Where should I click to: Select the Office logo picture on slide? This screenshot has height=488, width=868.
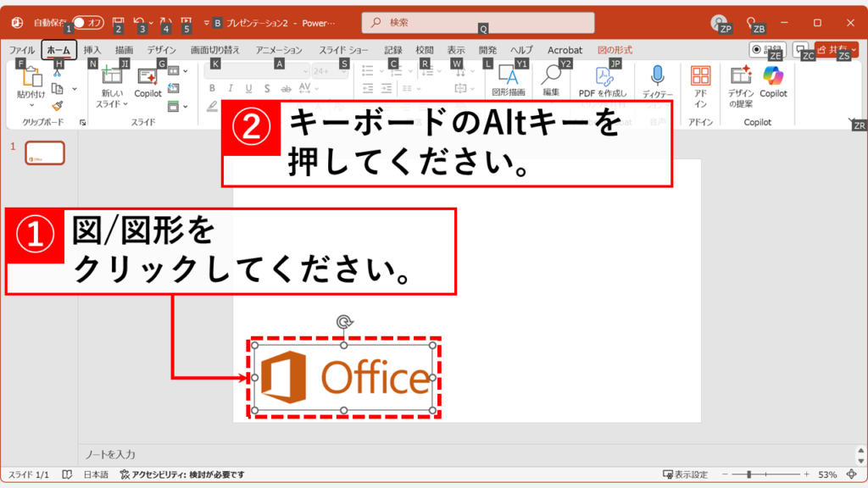pos(344,378)
